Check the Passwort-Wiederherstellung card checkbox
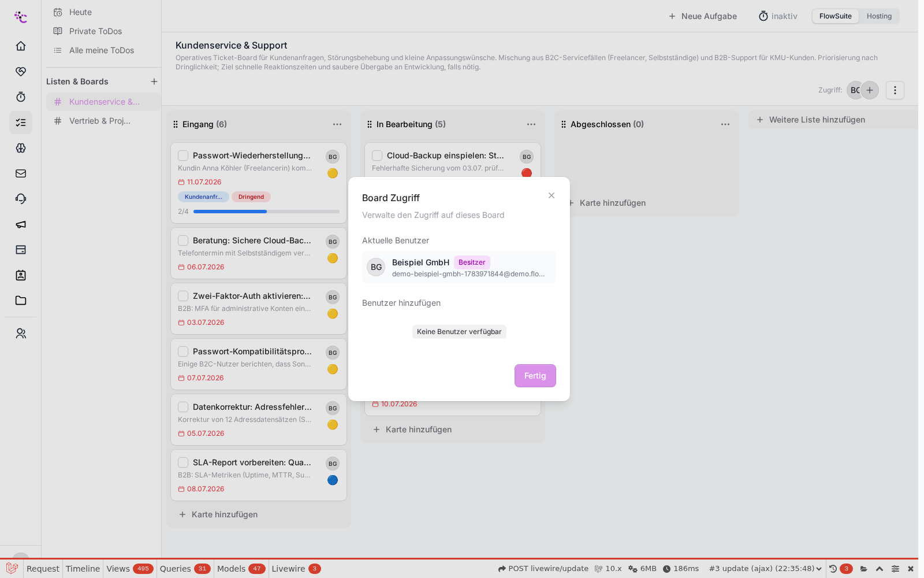 (x=183, y=155)
